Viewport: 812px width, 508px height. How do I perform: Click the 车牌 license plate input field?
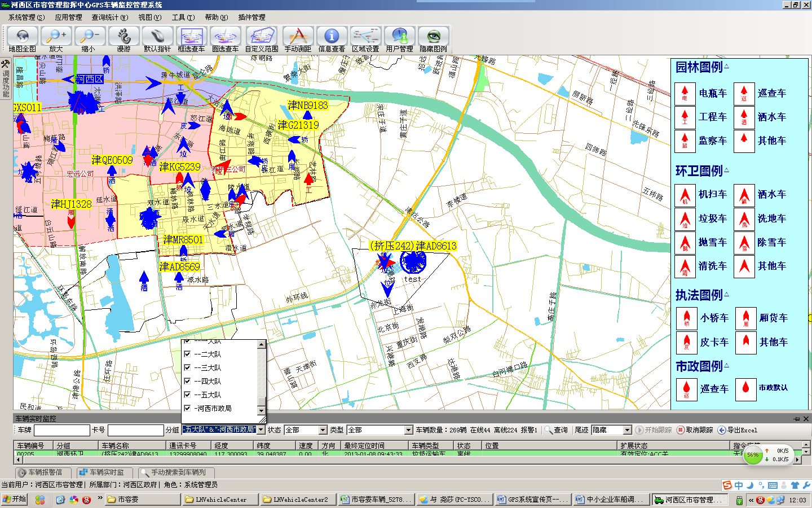point(61,430)
